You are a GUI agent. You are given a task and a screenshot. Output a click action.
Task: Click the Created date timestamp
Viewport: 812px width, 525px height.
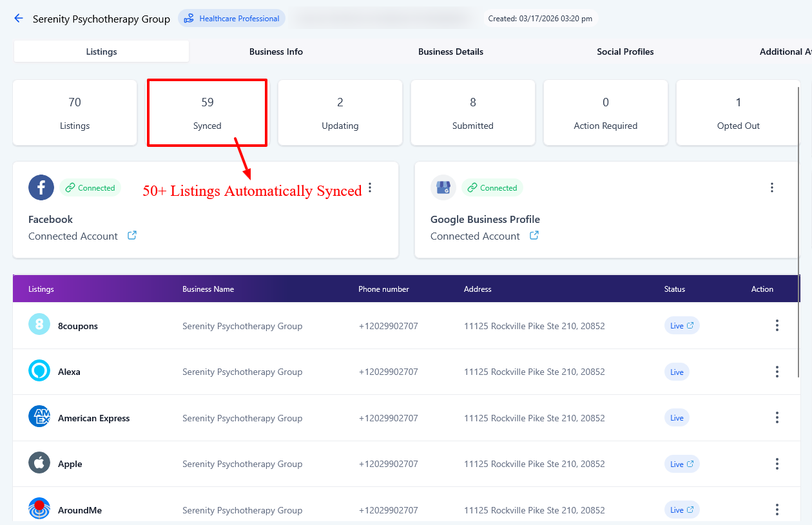tap(540, 19)
